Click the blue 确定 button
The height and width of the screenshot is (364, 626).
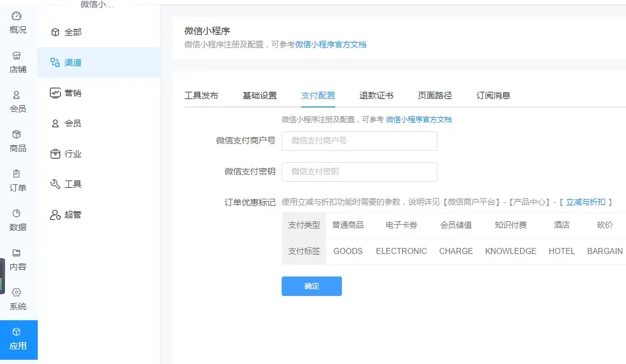pos(311,286)
